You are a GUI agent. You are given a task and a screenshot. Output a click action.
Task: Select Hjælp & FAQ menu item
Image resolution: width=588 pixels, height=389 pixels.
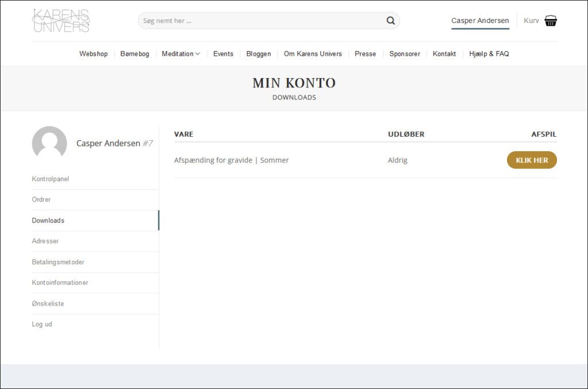[489, 54]
